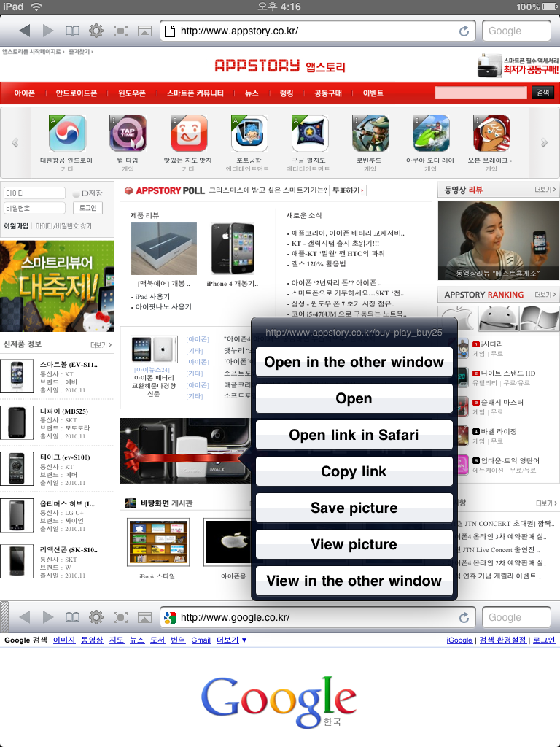560x747 pixels.
Task: Choose Copy link in popup
Action: 354,471
